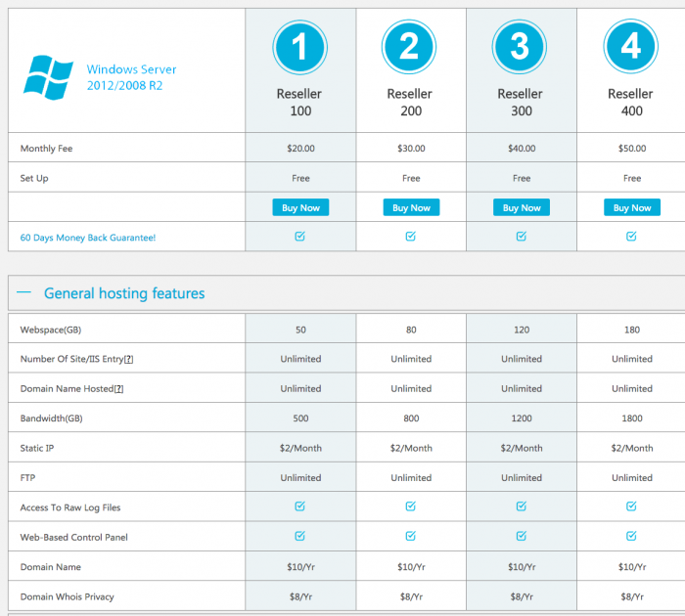
Task: Click the Set Up row label
Action: pyautogui.click(x=34, y=178)
